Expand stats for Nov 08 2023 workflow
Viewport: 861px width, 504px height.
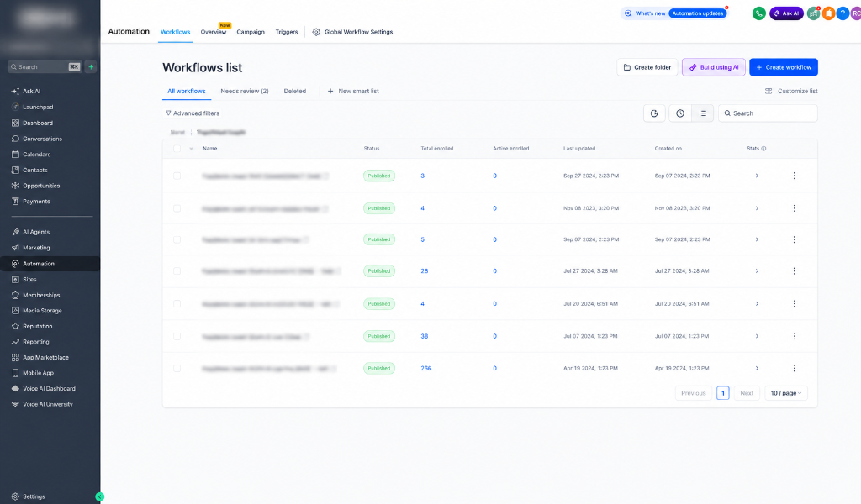coord(757,208)
